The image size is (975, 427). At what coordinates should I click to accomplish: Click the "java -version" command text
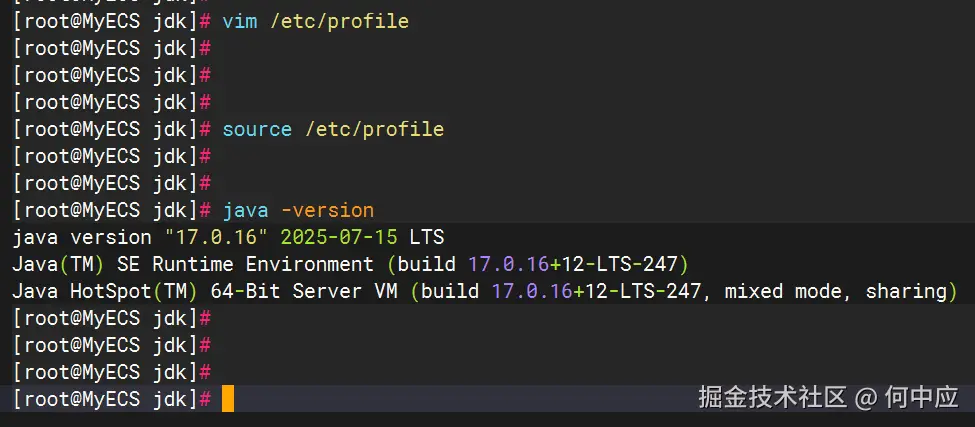pyautogui.click(x=297, y=210)
